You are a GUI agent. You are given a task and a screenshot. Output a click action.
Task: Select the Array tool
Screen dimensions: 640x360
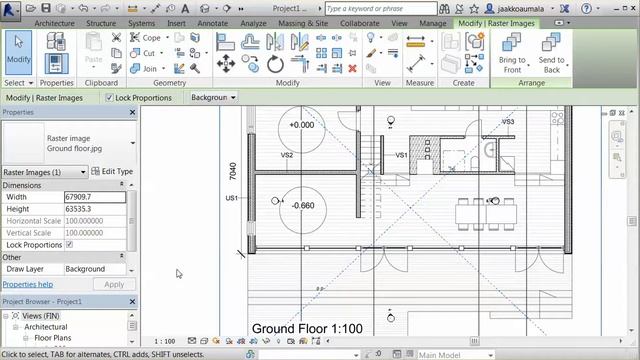pyautogui.click(x=321, y=53)
